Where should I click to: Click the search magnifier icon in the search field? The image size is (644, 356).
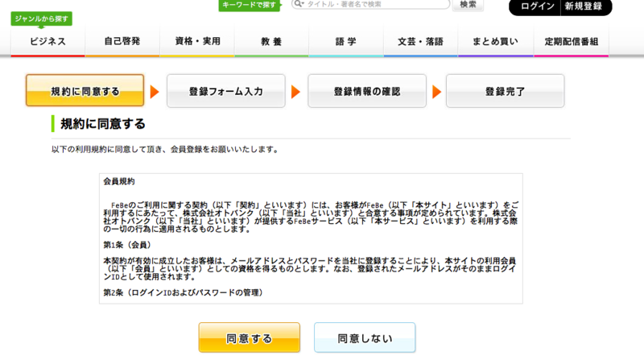pos(299,4)
